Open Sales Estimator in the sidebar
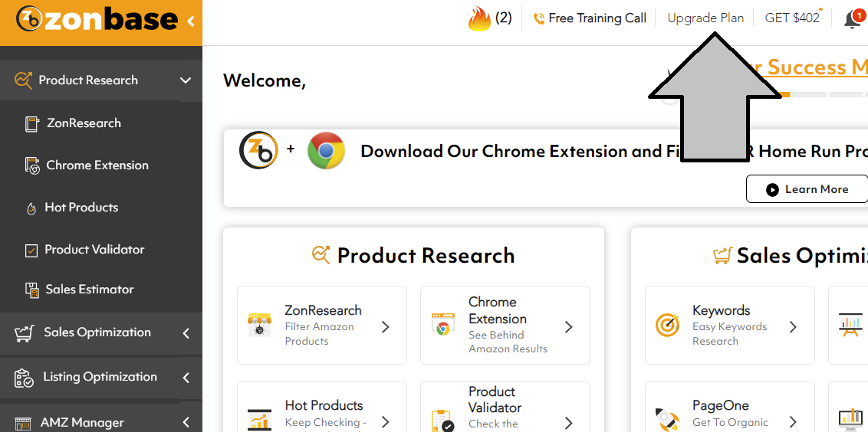Image resolution: width=868 pixels, height=432 pixels. tap(90, 290)
